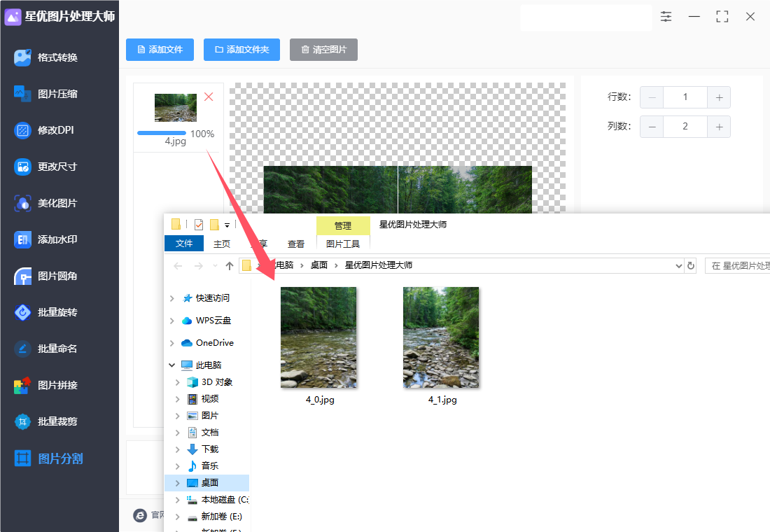Click the Explorer back navigation arrow
The image size is (770, 532).
178,266
